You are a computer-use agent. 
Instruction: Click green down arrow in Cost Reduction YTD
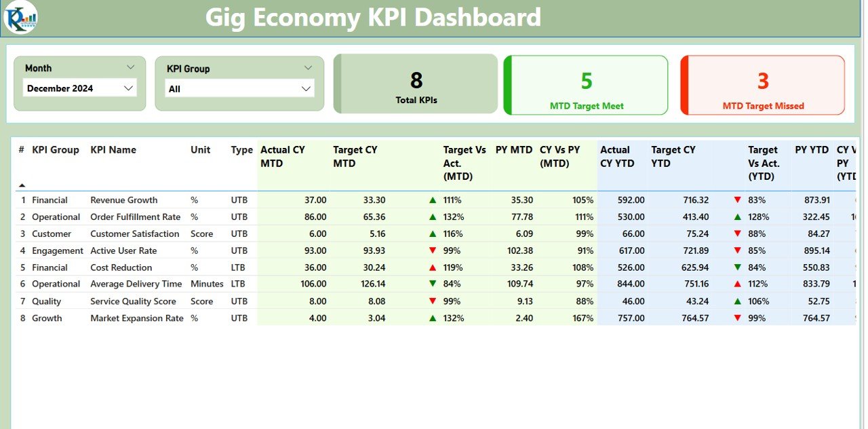click(737, 267)
